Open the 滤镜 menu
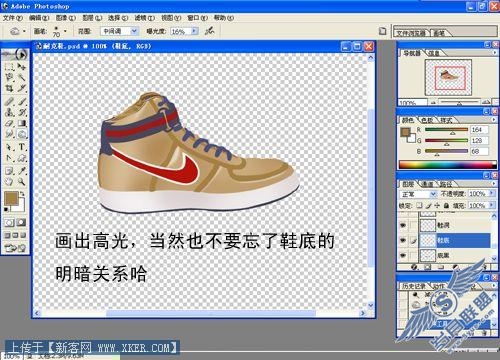 (144, 18)
